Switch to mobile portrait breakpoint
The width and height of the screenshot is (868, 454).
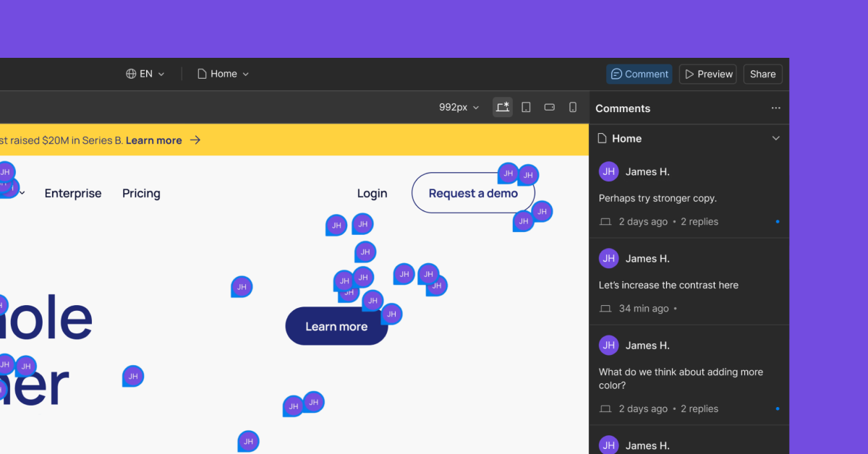(572, 107)
